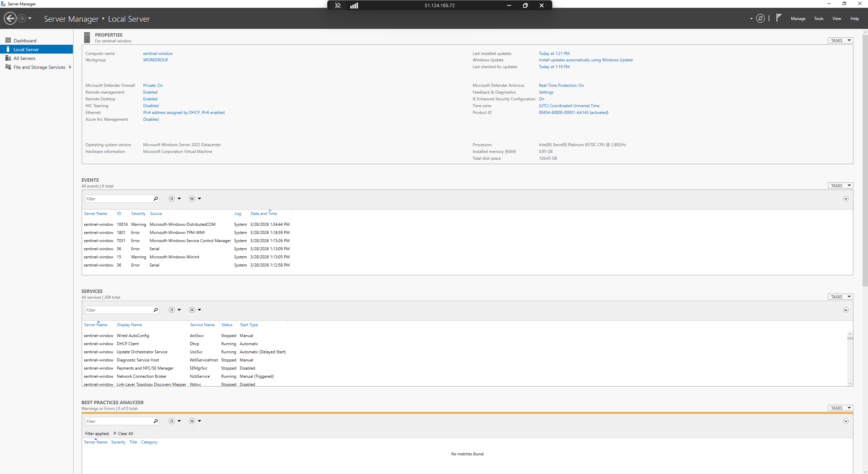Screen dimensions: 868x474
Task: Click inside Services filter text field
Action: tap(118, 310)
